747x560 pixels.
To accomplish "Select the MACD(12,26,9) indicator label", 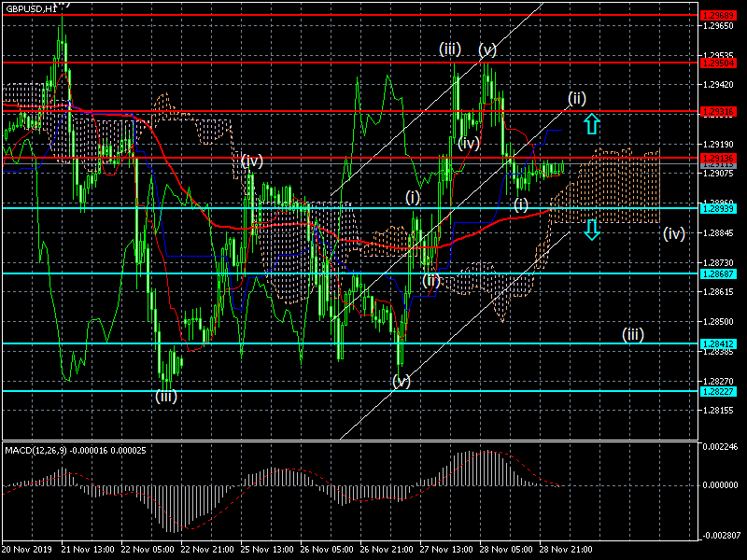I will [x=36, y=450].
